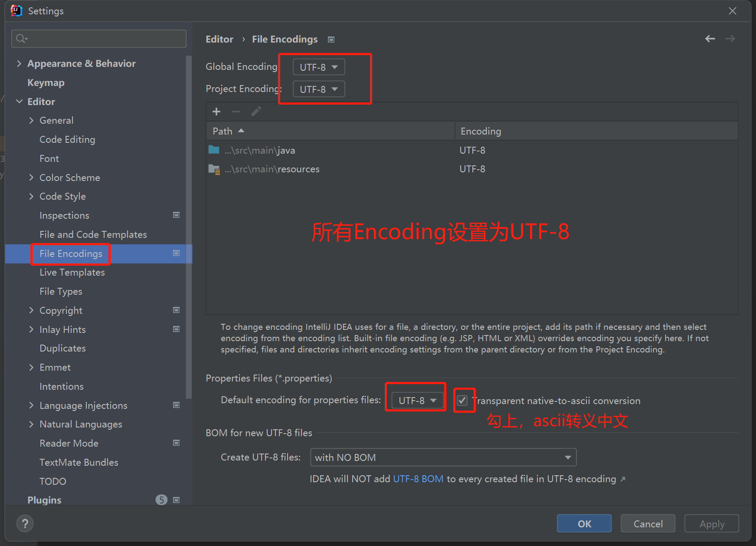Click the Plugins update count badge
This screenshot has width=756, height=546.
pyautogui.click(x=161, y=500)
